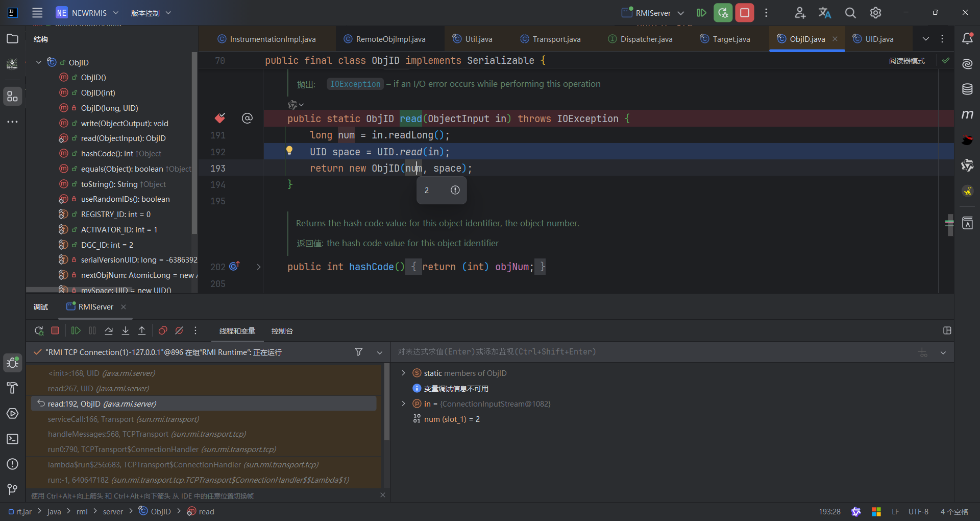Expand static members of ObjID
Screen dimensions: 980x521
click(x=404, y=373)
